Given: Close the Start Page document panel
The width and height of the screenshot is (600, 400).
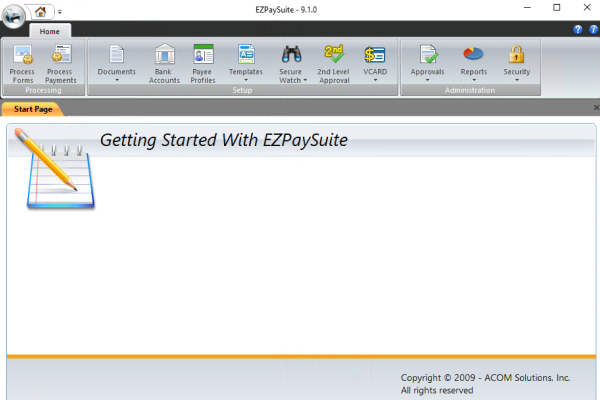Looking at the screenshot, I should point(596,107).
